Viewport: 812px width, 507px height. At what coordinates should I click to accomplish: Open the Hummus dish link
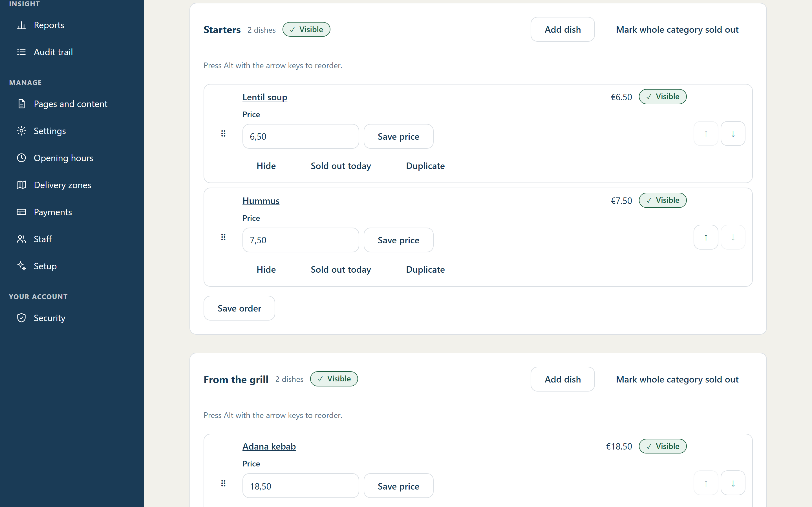point(261,201)
